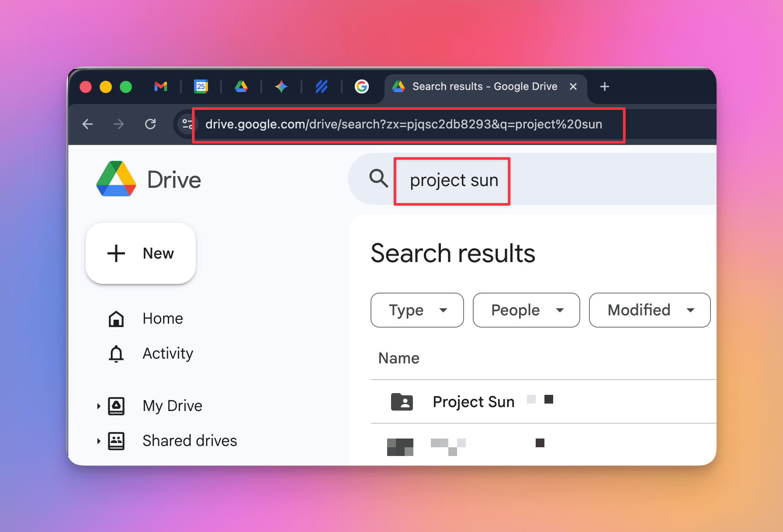Expand the Shared drives tree
Image resolution: width=783 pixels, height=532 pixels.
point(99,441)
